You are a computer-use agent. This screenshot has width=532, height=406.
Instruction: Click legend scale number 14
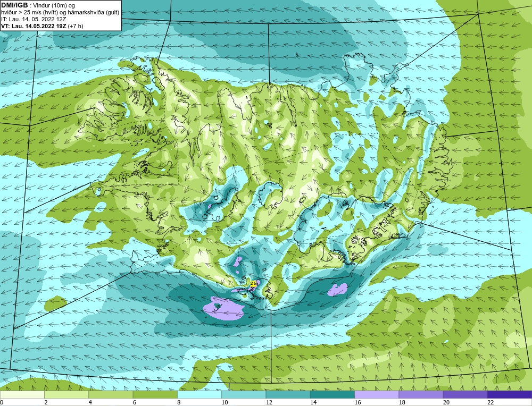point(313,402)
